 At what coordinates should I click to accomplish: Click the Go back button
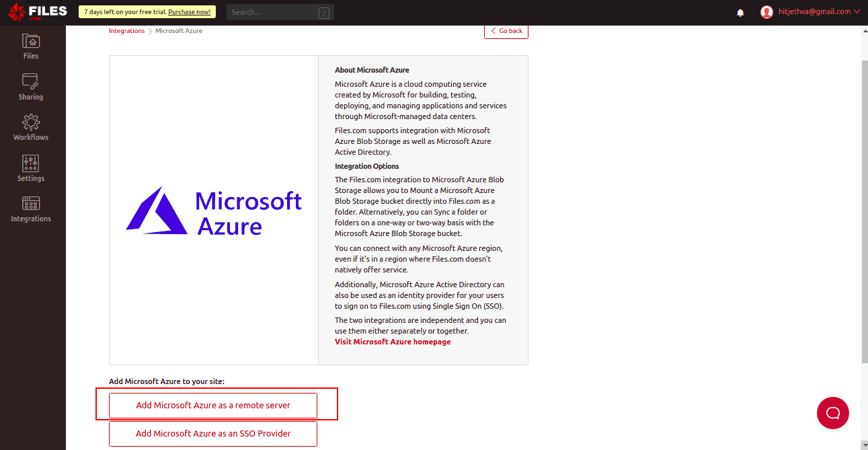[506, 31]
